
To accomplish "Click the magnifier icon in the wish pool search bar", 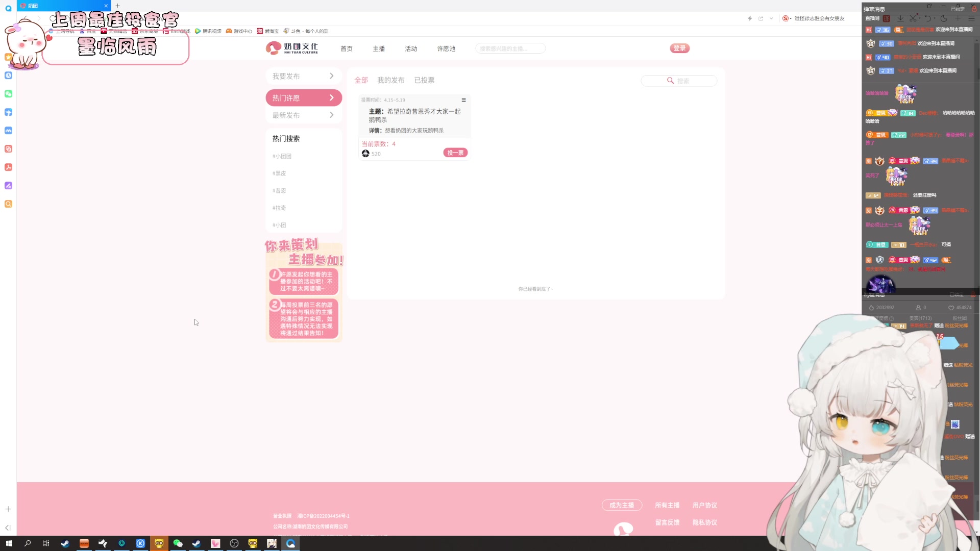I will click(670, 81).
